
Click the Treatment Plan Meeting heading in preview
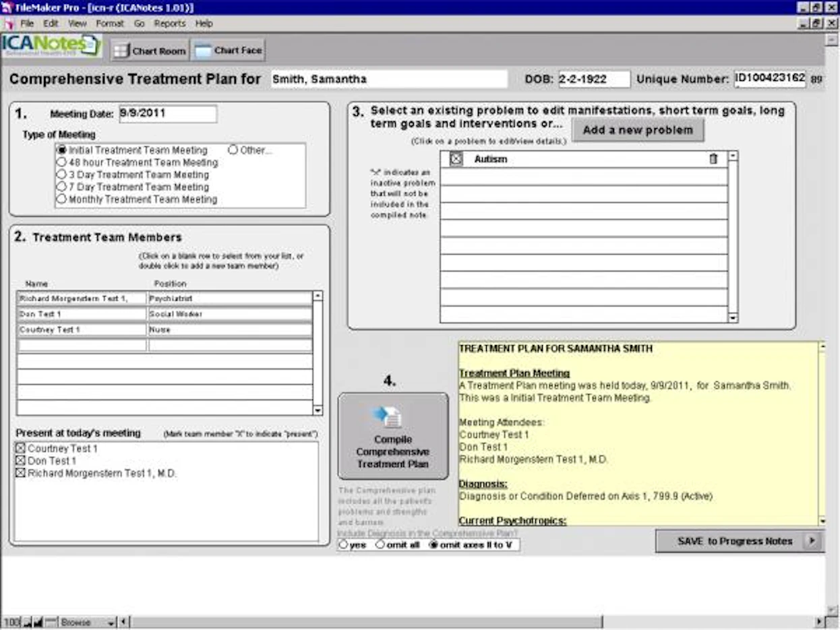(x=514, y=373)
